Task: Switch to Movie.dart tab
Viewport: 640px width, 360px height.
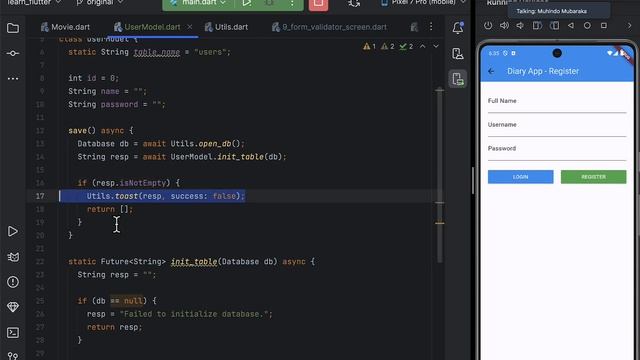Action: [x=65, y=27]
